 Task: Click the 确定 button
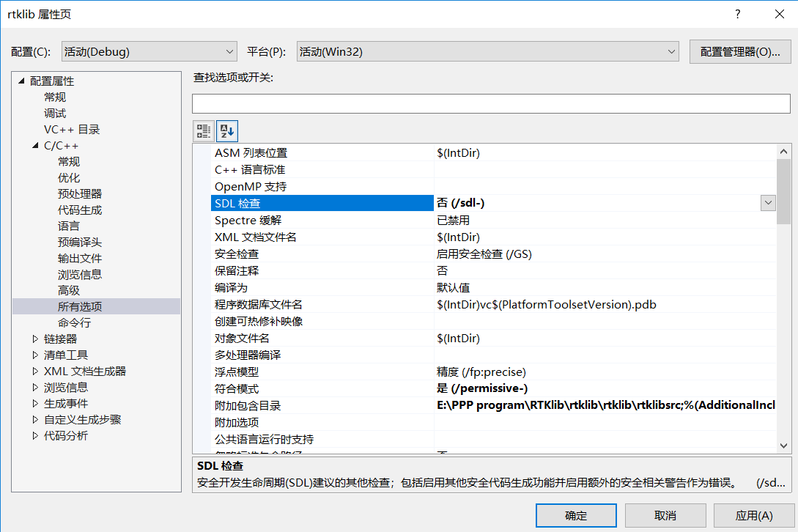[576, 515]
